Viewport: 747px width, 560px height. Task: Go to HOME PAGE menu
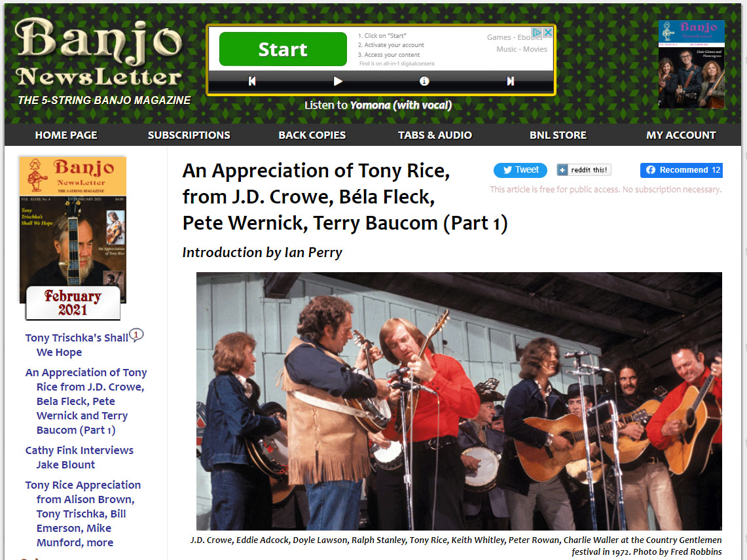pos(66,135)
